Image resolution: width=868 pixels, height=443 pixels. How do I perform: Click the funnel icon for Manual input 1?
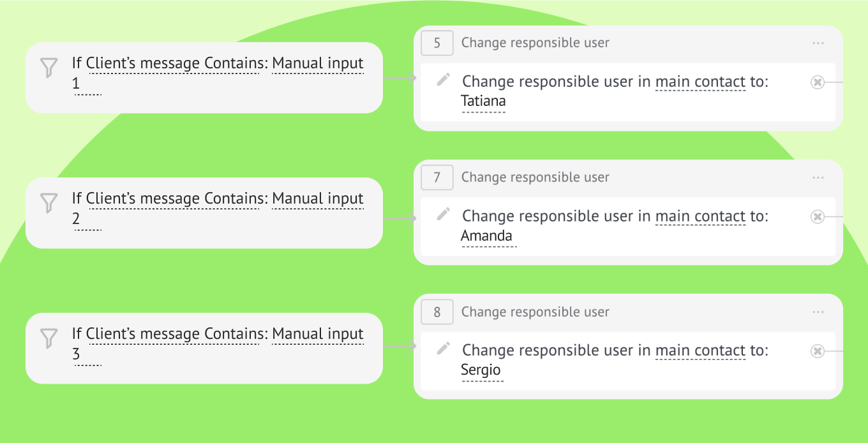(49, 68)
